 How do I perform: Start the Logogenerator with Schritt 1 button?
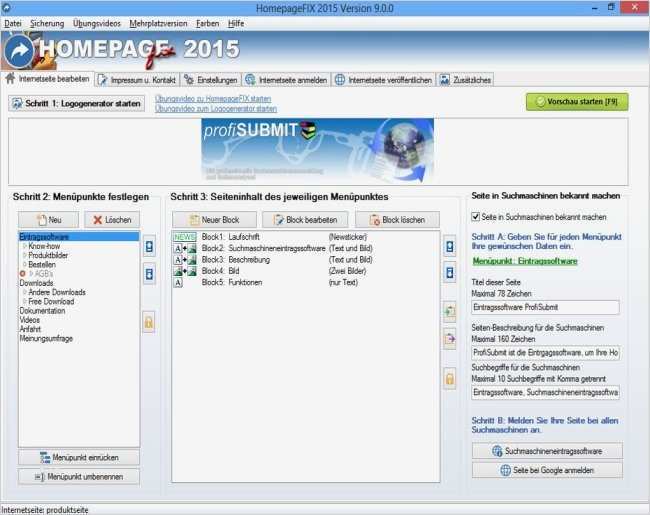click(x=76, y=104)
